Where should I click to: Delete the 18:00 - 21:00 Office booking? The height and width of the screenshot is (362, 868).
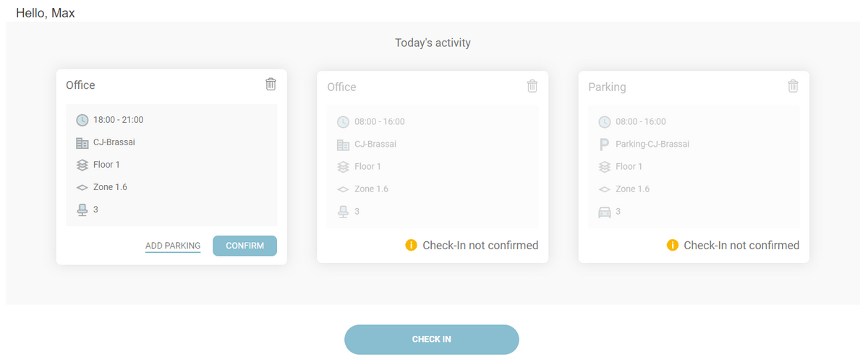271,84
